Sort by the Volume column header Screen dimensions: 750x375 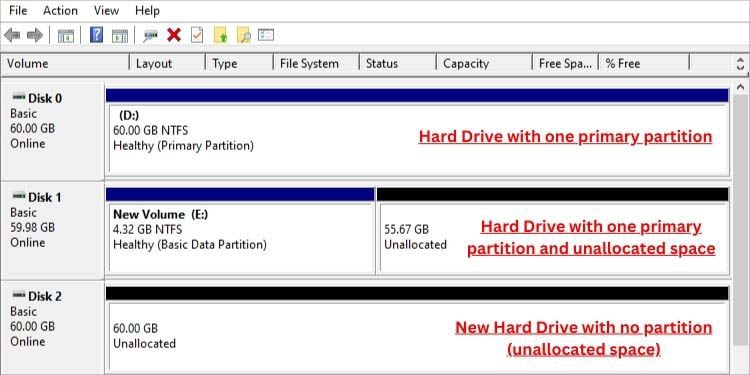65,64
